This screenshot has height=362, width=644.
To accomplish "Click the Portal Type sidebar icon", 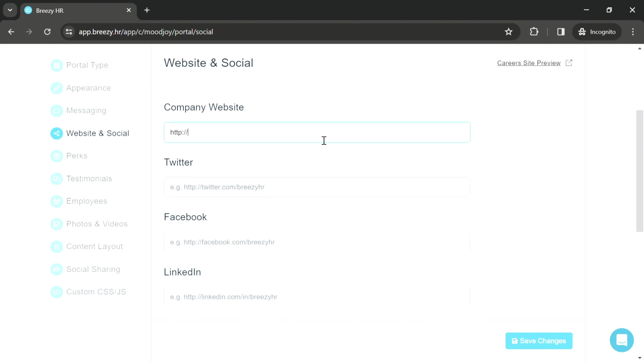I will tap(57, 65).
